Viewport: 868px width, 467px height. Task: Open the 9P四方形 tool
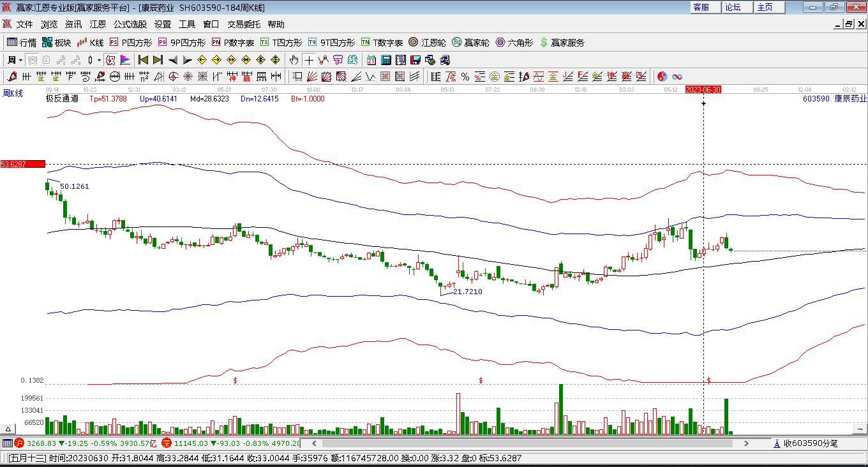(x=182, y=43)
